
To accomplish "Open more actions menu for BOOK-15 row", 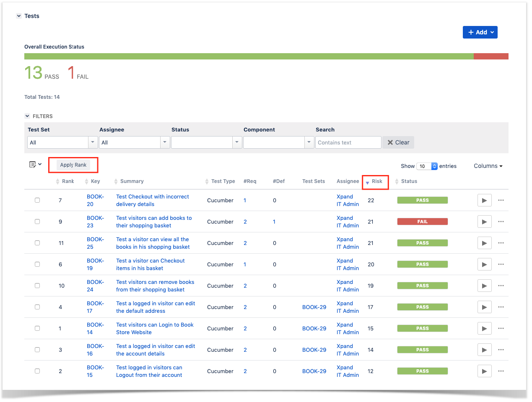I will click(501, 371).
